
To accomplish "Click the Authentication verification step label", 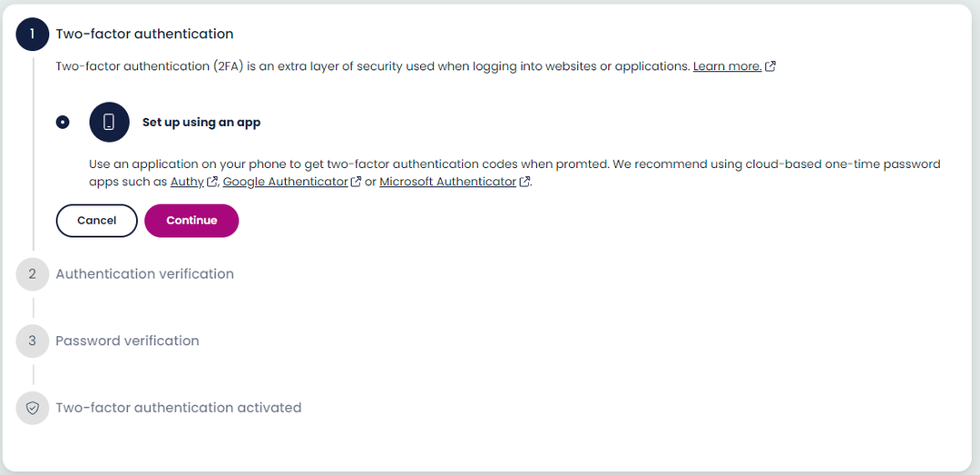I will coord(144,273).
